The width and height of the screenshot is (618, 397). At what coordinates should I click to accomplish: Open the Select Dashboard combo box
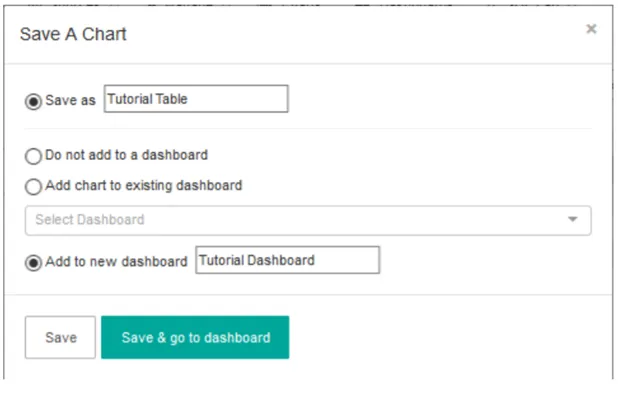tap(308, 220)
